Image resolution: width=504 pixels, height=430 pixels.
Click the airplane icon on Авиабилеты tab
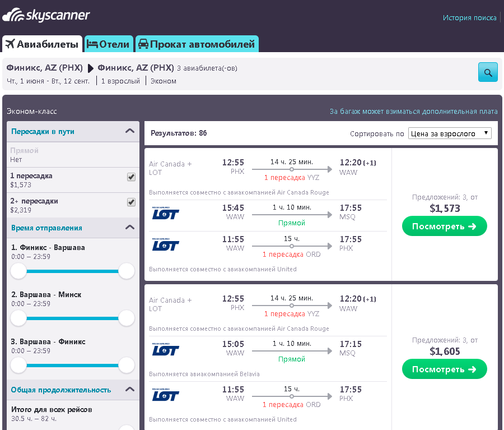point(10,44)
